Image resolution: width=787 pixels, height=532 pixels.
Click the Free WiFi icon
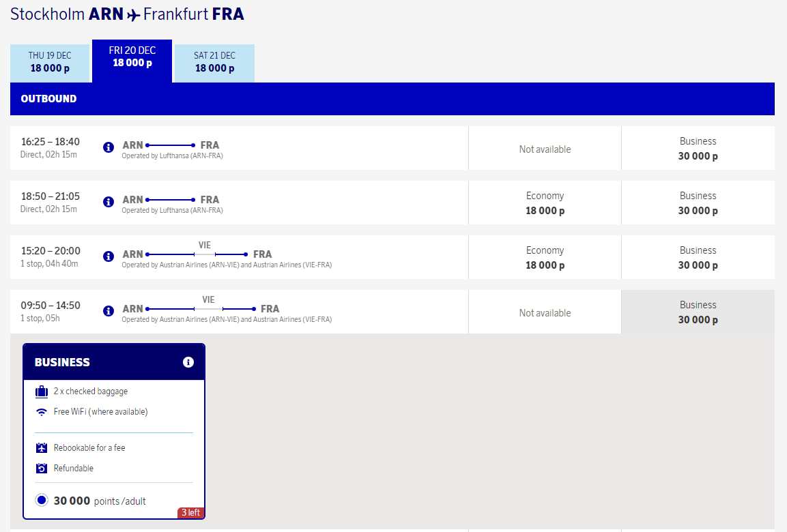42,412
